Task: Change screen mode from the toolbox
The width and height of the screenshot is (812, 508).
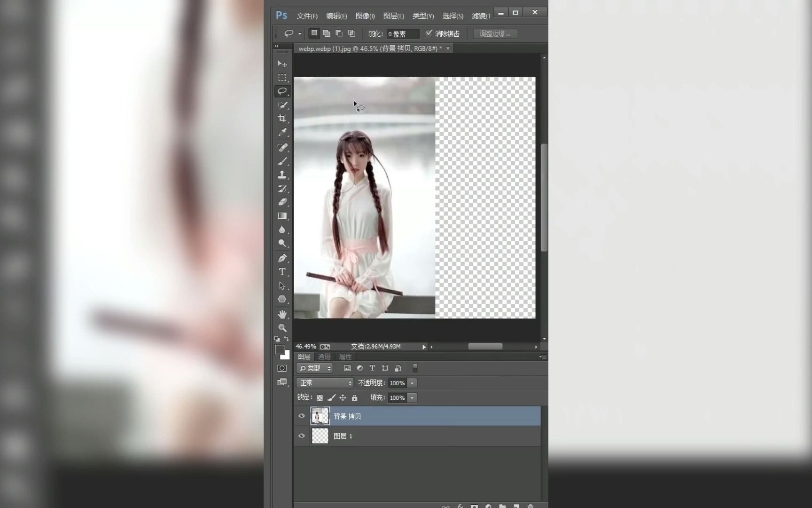Action: [282, 382]
